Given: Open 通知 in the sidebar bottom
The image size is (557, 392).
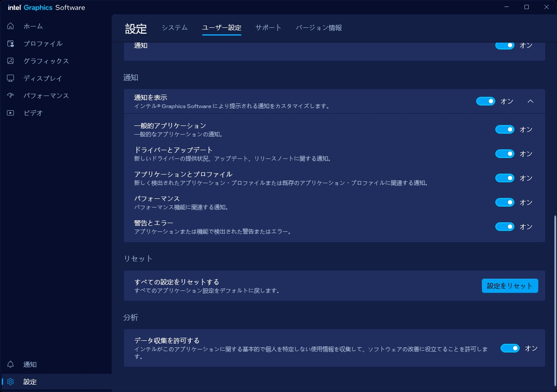Looking at the screenshot, I should pos(56,364).
